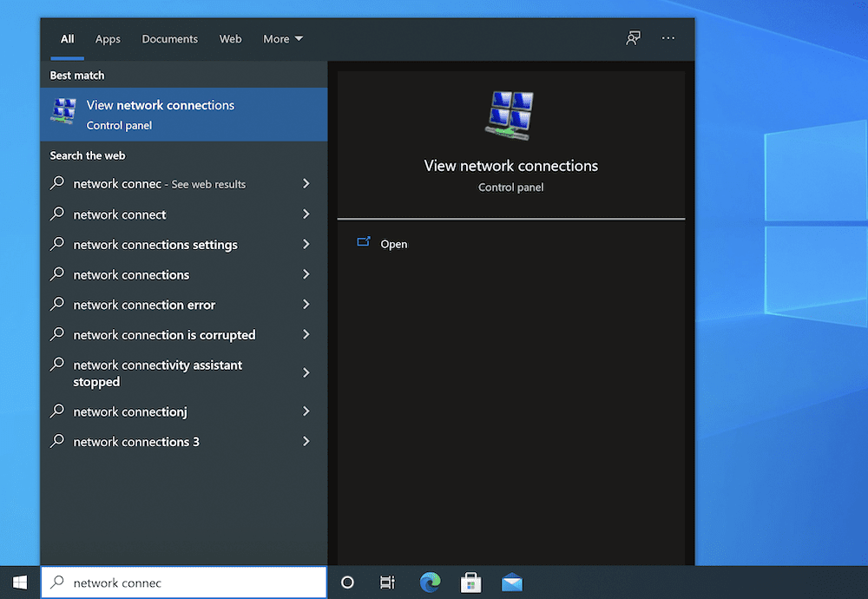Expand arrow for 'network connect' suggestion
Screen dimensions: 868x599
point(306,214)
